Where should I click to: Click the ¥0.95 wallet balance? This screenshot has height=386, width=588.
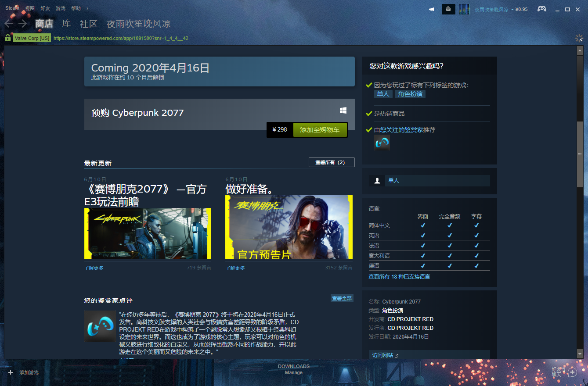(521, 9)
